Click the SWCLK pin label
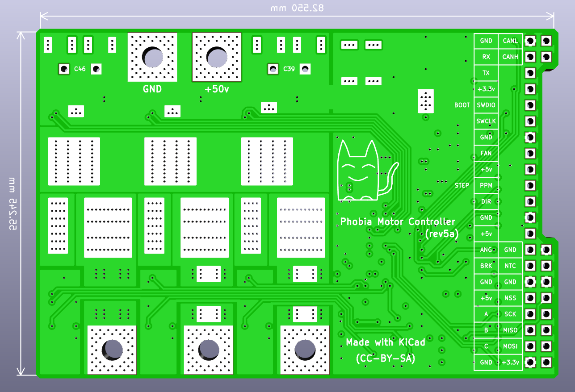Screen dimensions: 575x392 click(x=486, y=121)
